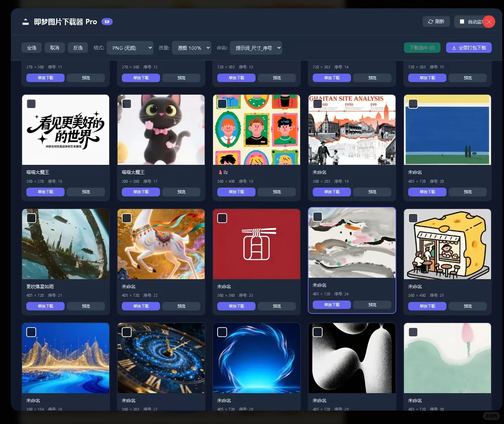Viewport: 504px width, 424px height.
Task: Download image 序号 16 individually
Action: [46, 192]
